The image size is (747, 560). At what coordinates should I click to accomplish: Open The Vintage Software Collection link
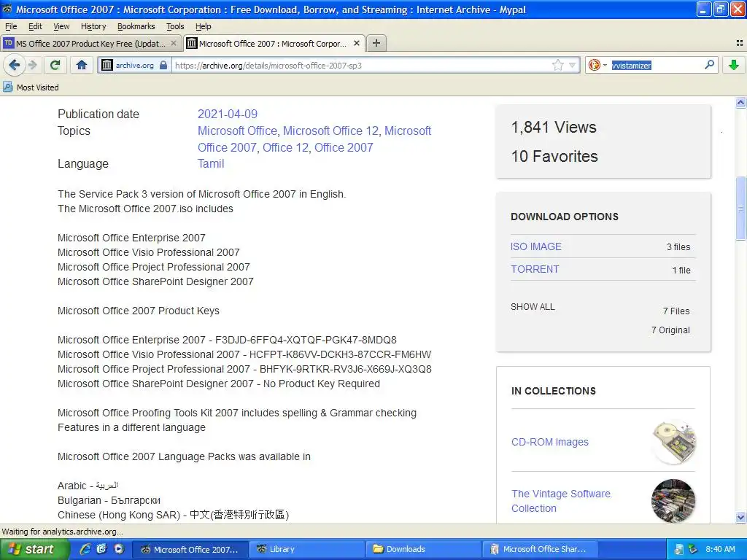pos(561,501)
